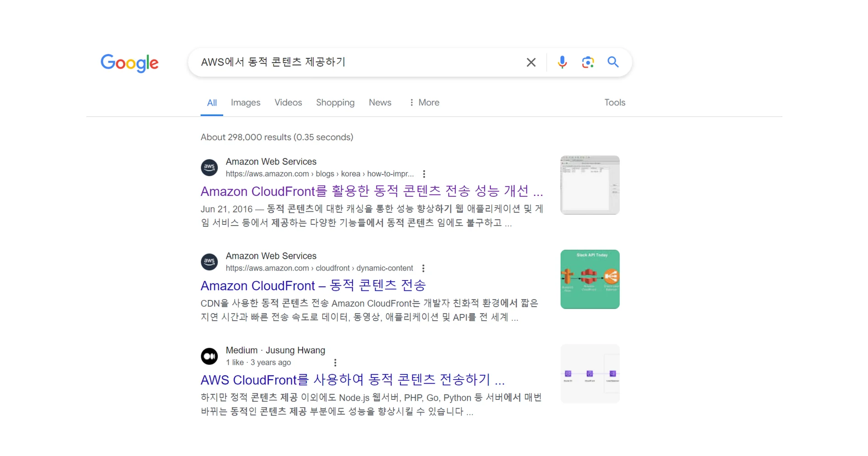Viewport: 868px width, 456px height.
Task: Open options menu for the Medium result
Action: pyautogui.click(x=335, y=362)
